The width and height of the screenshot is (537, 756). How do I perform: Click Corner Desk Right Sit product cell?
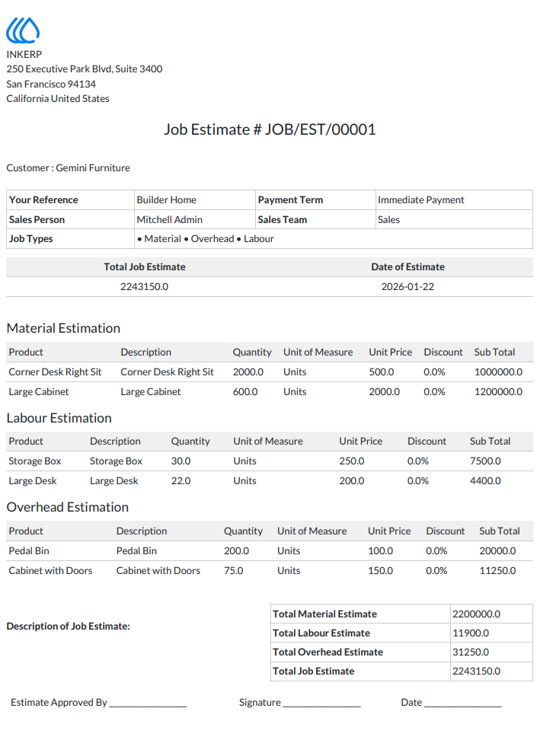coord(55,372)
